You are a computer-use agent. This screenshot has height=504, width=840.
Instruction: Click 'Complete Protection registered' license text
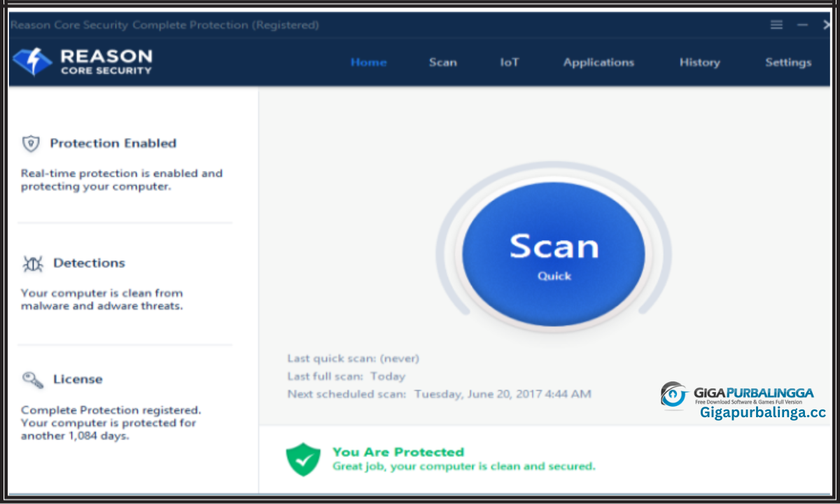[x=111, y=423]
